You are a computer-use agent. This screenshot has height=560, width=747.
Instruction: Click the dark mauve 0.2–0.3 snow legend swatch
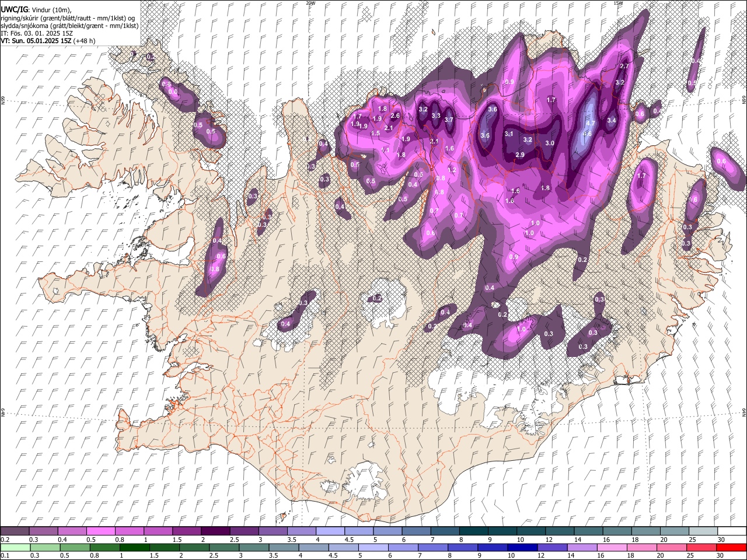tap(15, 531)
